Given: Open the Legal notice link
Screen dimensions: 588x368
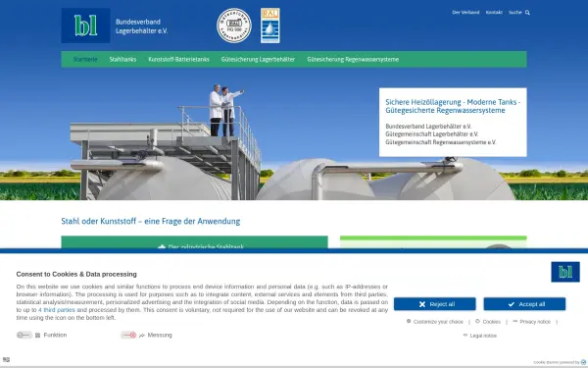Looking at the screenshot, I should pyautogui.click(x=480, y=336).
